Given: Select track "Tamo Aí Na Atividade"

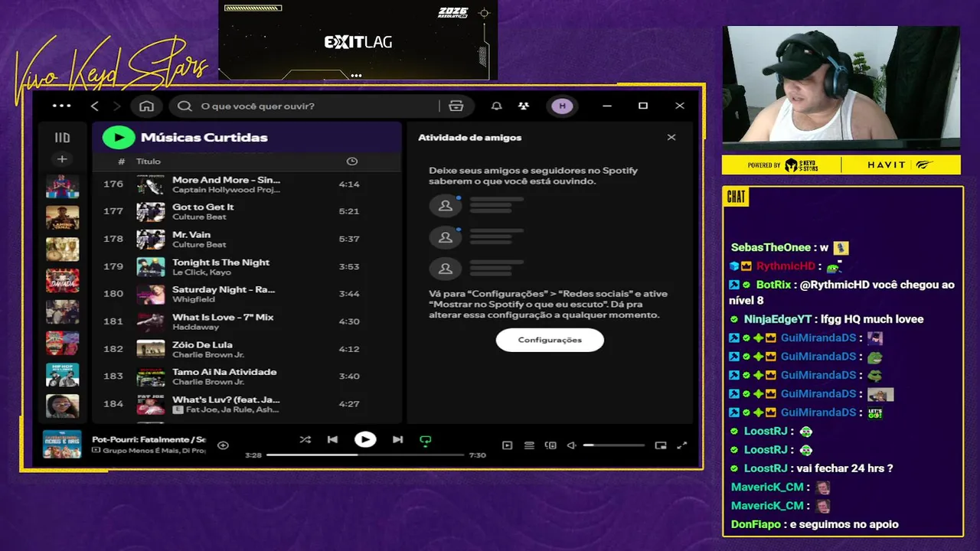Looking at the screenshot, I should click(224, 372).
